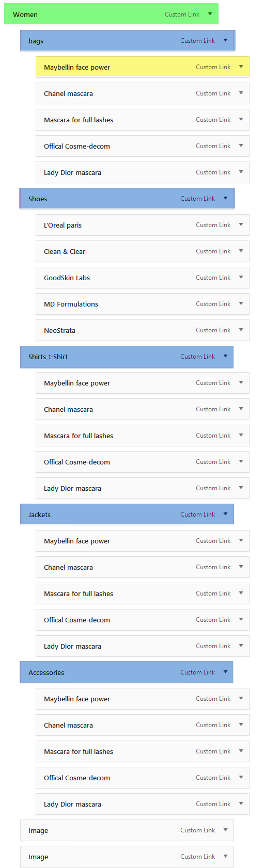Viewport: 265px width, 868px height.
Task: Expand GoodSkin Labs item details arrow
Action: coord(241,277)
